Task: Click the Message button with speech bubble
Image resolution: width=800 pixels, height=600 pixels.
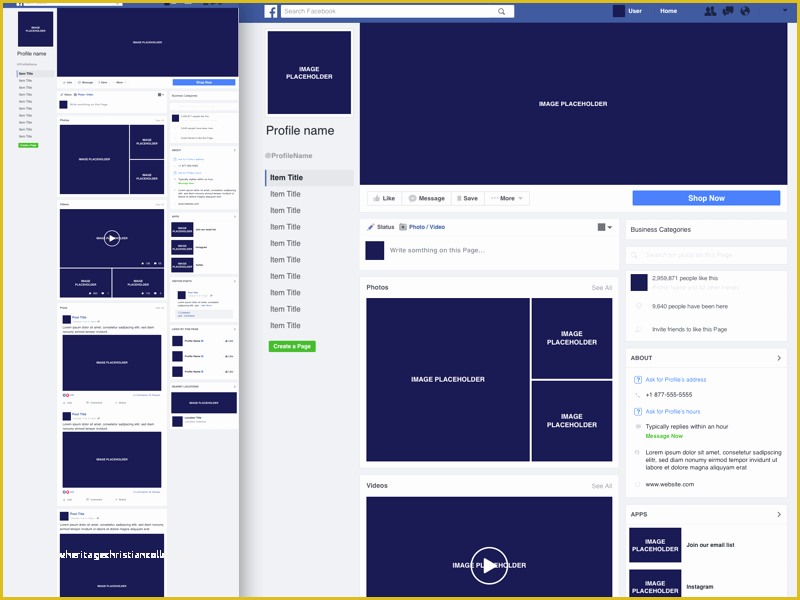Action: tap(427, 198)
